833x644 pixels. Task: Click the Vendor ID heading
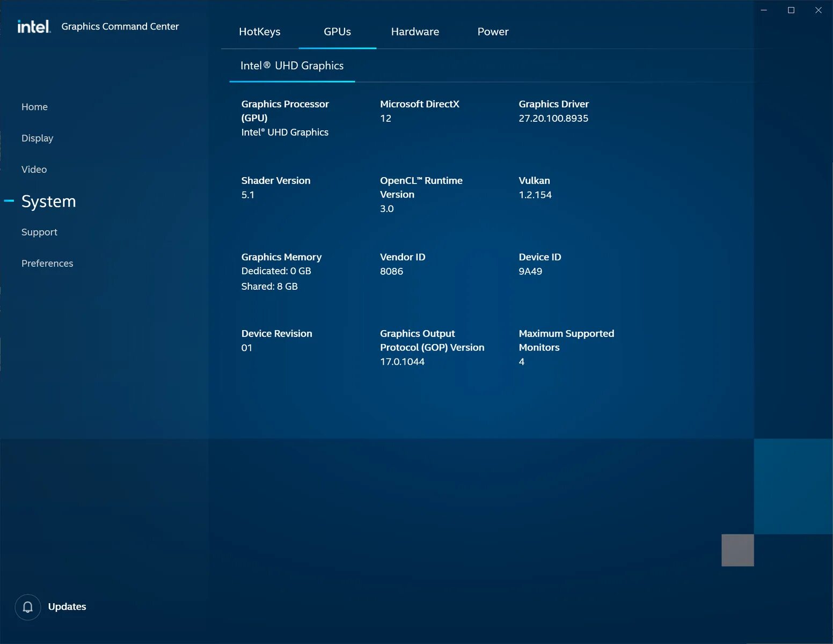tap(403, 257)
